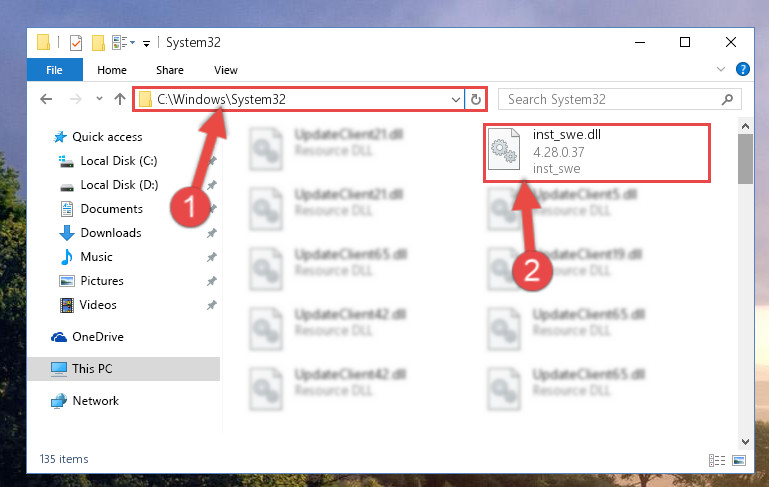Click the Back navigation arrow
Image resolution: width=769 pixels, height=487 pixels.
pos(46,100)
